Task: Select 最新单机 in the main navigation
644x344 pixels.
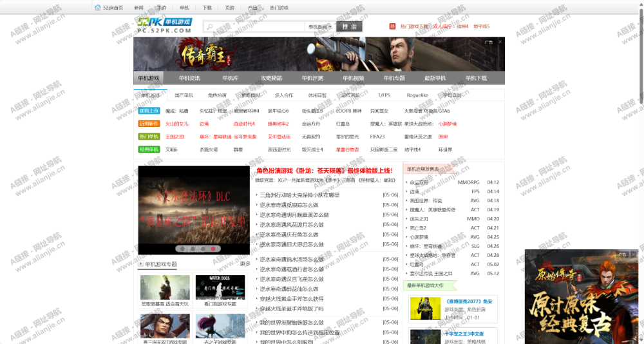Action: (x=435, y=78)
